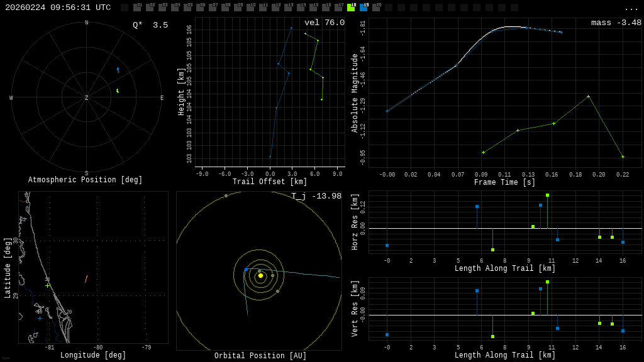Click the orange meteor trail on the map
This screenshot has width=644, height=362.
click(86, 279)
